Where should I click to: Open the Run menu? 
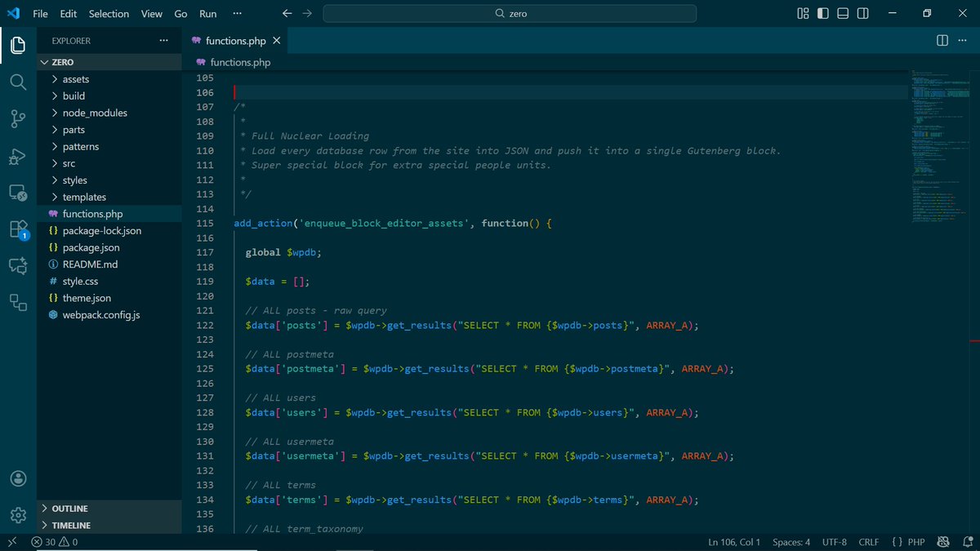207,13
